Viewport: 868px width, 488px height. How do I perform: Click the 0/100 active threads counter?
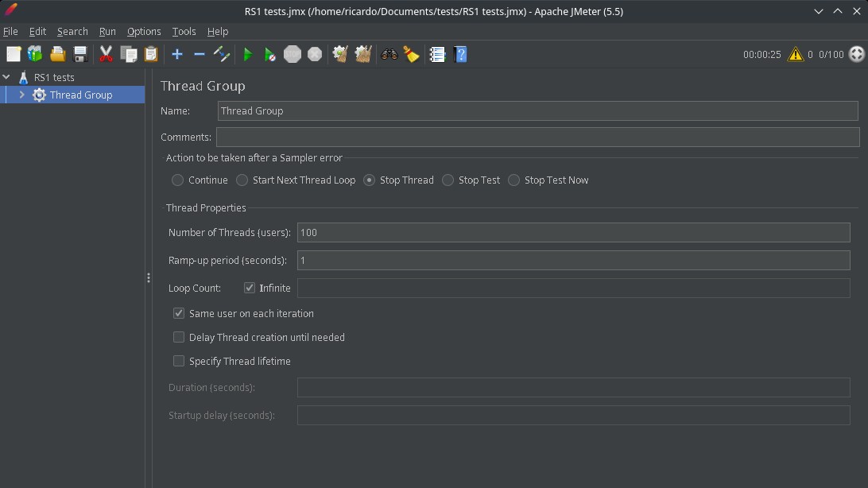tap(831, 54)
